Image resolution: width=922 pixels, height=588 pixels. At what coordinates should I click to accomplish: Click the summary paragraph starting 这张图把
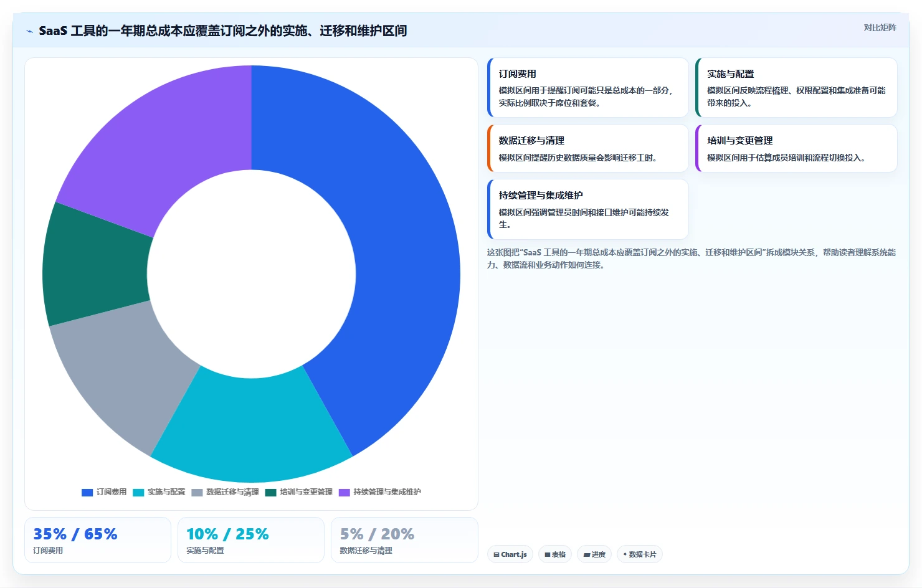[691, 258]
